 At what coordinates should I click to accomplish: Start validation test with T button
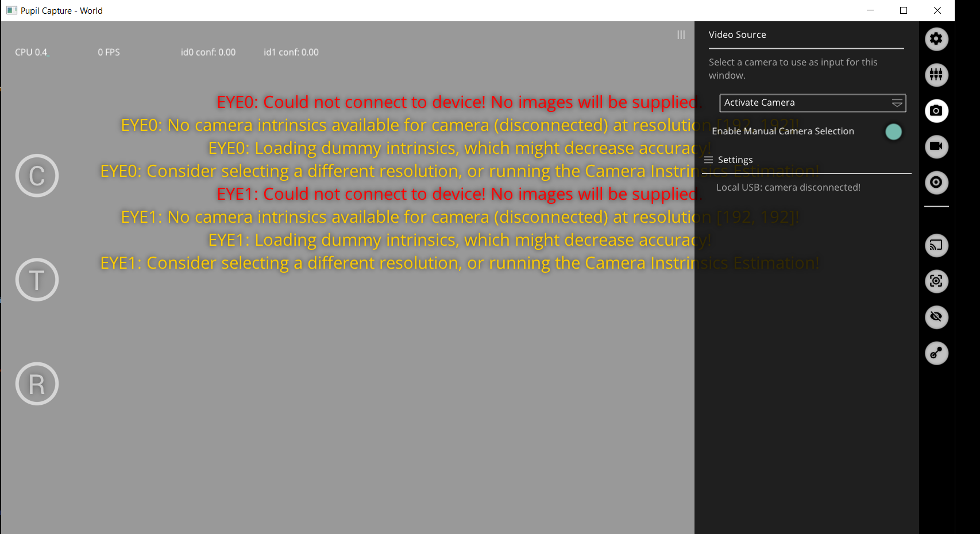pyautogui.click(x=37, y=280)
